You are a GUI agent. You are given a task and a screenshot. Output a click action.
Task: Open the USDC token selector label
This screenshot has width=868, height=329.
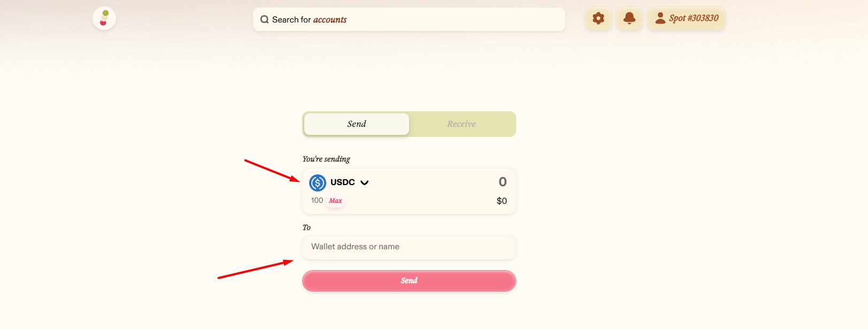pyautogui.click(x=343, y=182)
